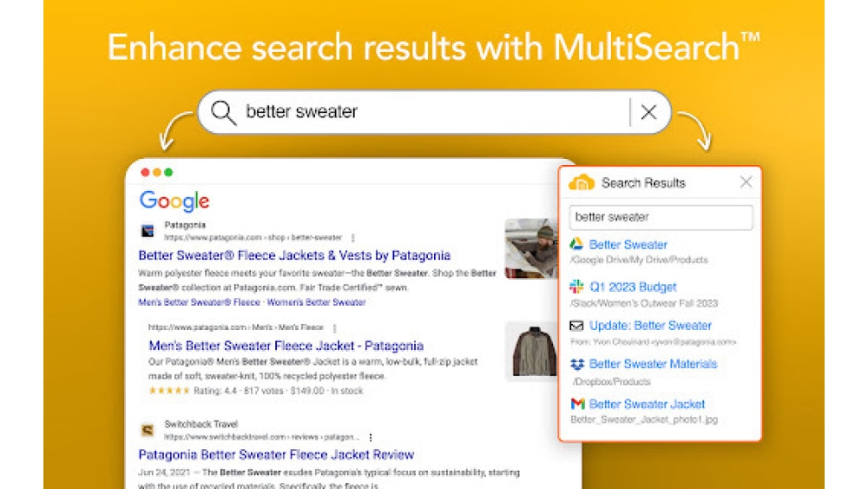This screenshot has height=489, width=868.
Task: Open the three-dot menu beside the Patagonia URL
Action: [x=352, y=237]
